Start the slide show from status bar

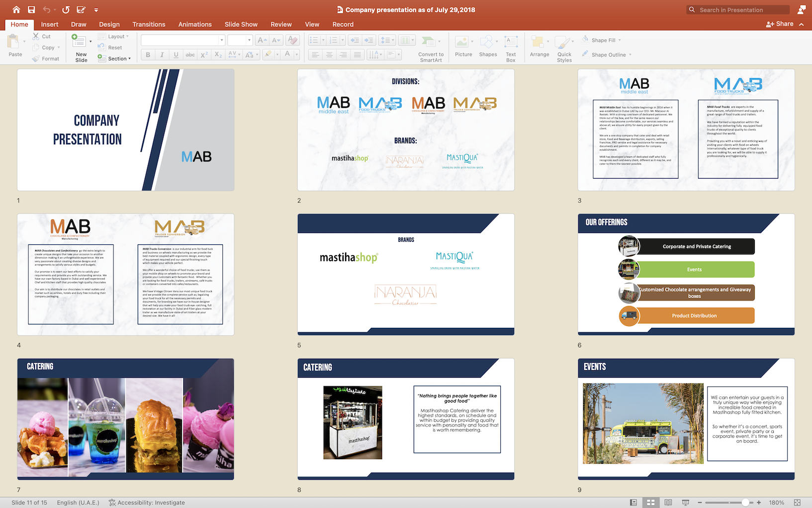point(686,503)
